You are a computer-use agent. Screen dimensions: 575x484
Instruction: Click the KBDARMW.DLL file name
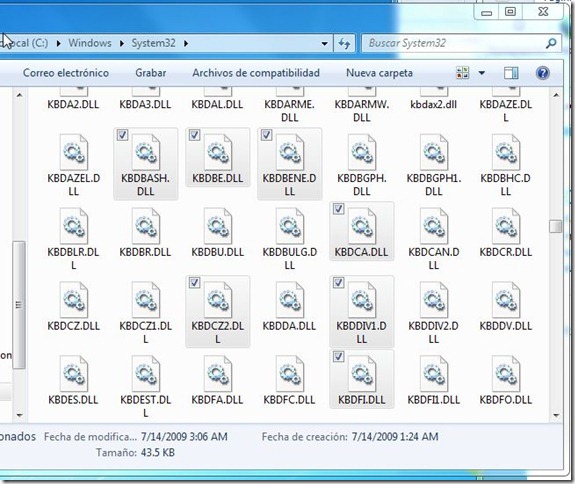(362, 111)
